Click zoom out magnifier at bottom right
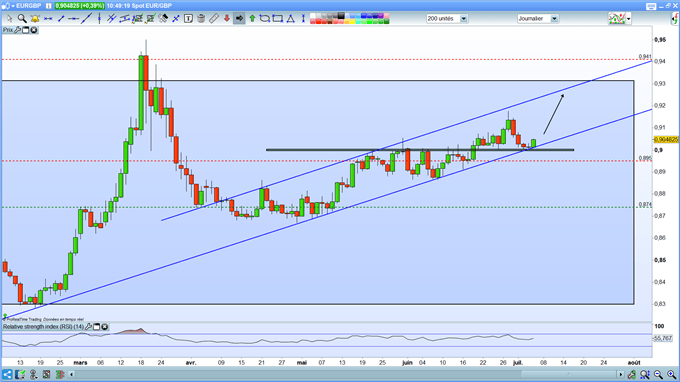680x382 pixels. 658,375
